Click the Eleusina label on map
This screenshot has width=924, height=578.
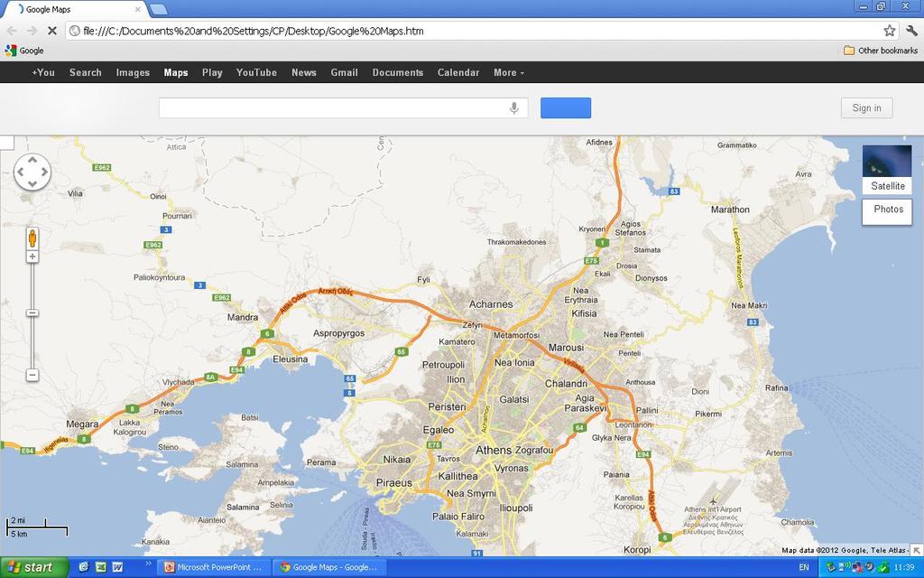pyautogui.click(x=290, y=359)
